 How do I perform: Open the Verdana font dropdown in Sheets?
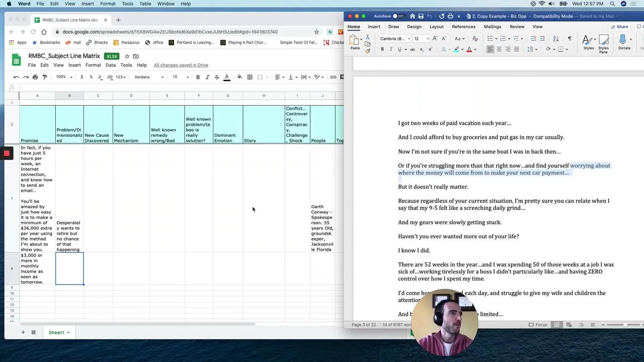[x=149, y=77]
